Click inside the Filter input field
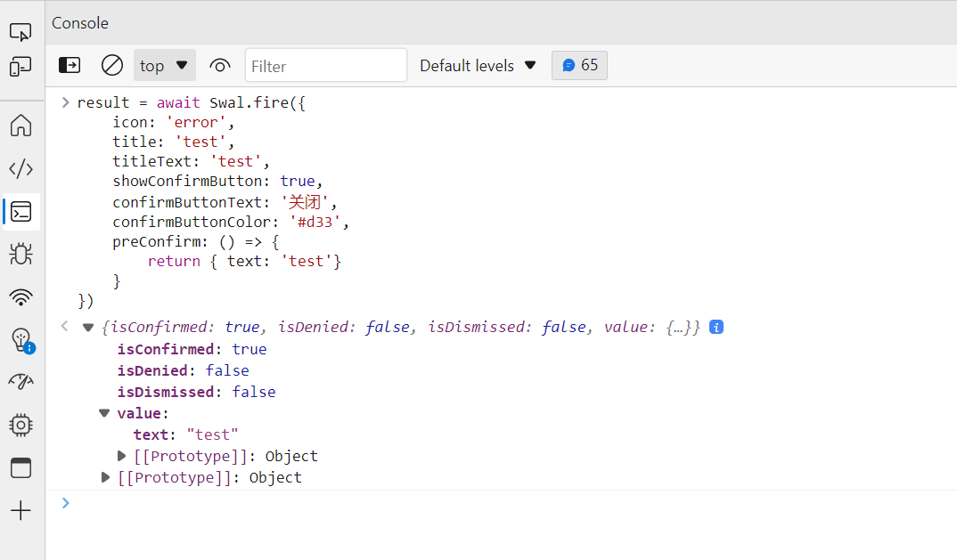Screen dimensions: 957x560 325,65
